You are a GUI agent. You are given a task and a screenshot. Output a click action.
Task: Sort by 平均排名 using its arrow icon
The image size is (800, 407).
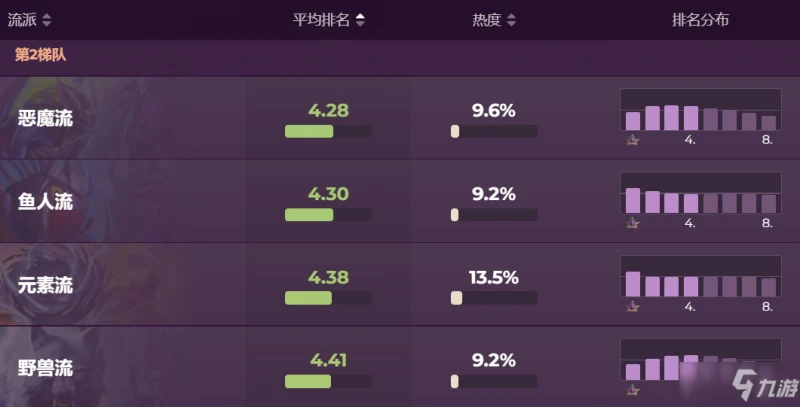360,20
